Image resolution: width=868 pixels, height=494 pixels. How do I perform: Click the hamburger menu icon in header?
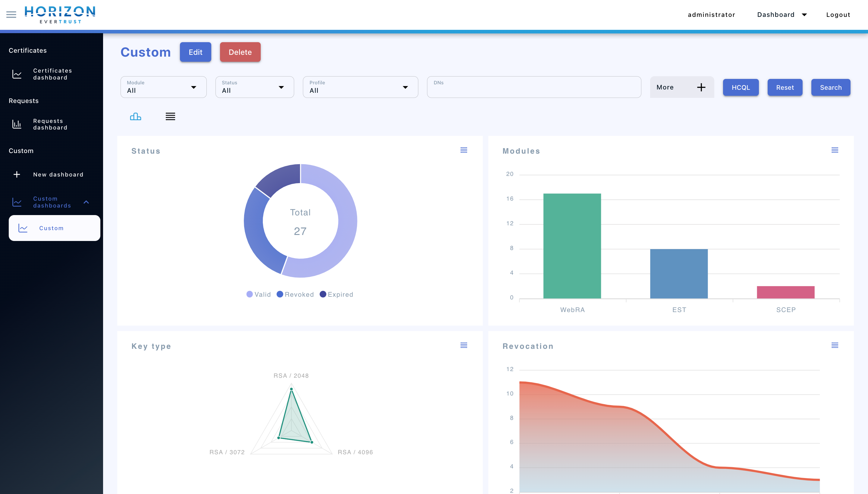11,14
